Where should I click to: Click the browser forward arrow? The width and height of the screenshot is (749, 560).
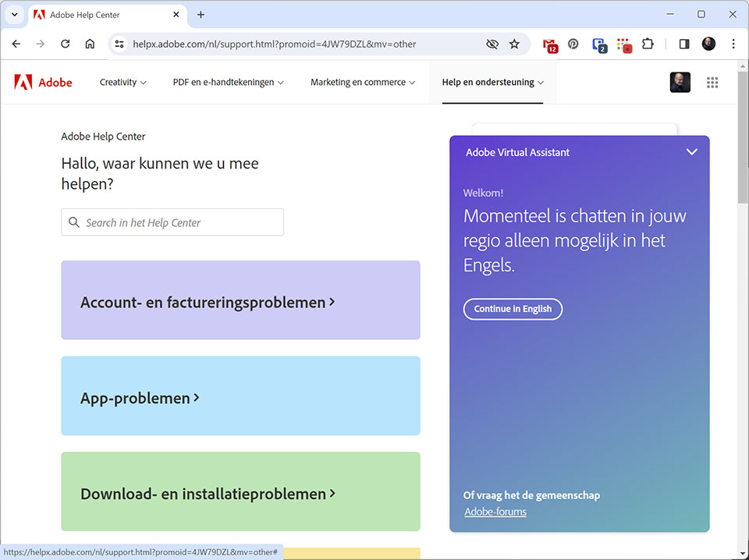pyautogui.click(x=41, y=44)
